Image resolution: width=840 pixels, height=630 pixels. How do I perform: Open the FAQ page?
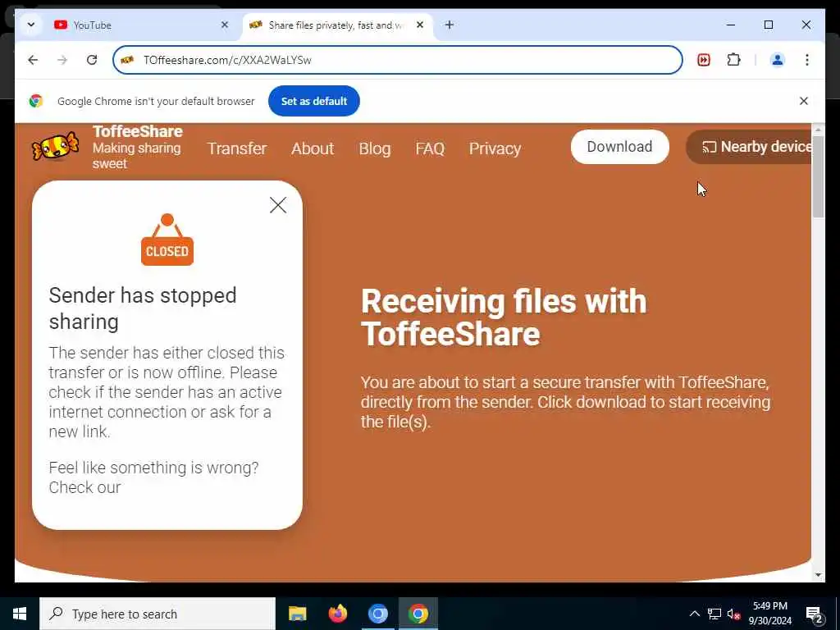point(430,148)
